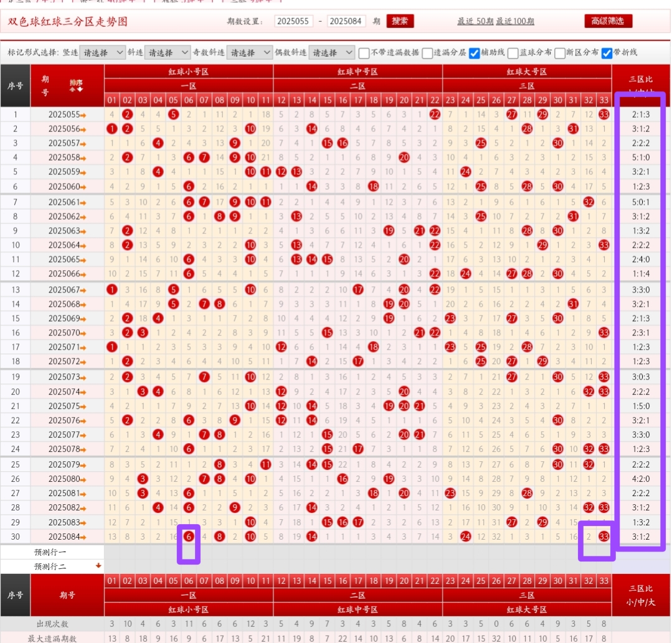Viewport: 672px width, 643px height.
Task: Open the 奇数斜连 dropdown
Action: [x=249, y=53]
